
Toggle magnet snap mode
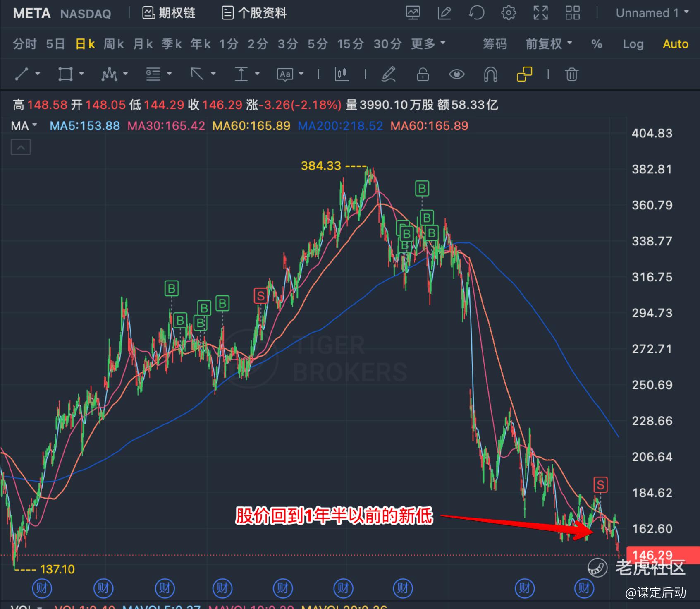490,74
